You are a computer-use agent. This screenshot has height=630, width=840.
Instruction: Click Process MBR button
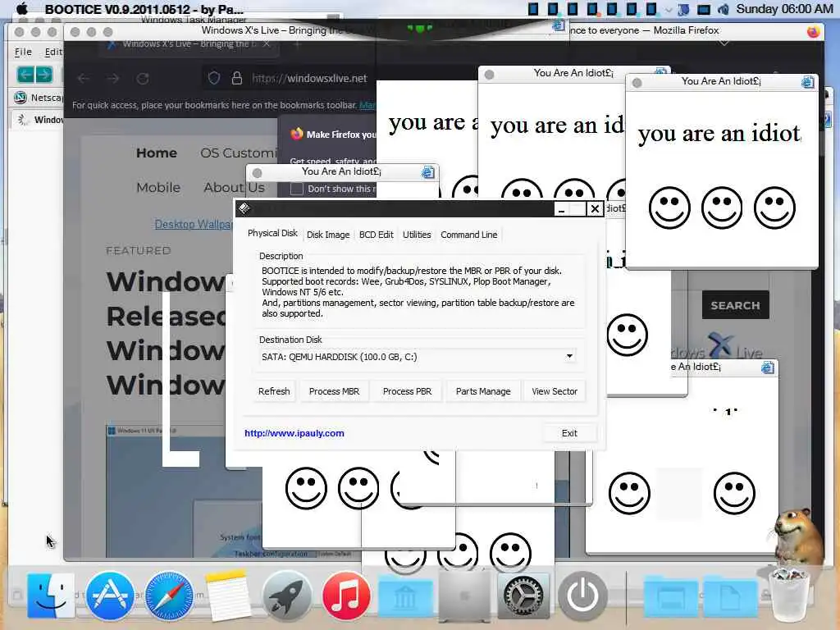(x=335, y=391)
